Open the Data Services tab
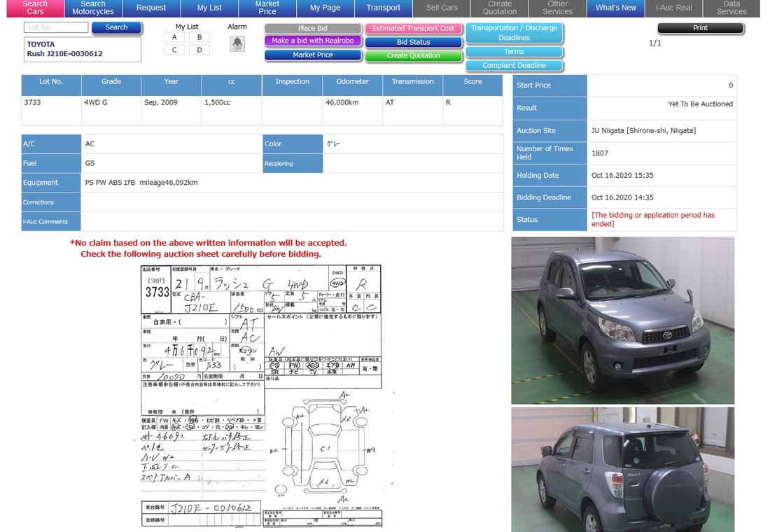The width and height of the screenshot is (770, 532). pyautogui.click(x=731, y=8)
